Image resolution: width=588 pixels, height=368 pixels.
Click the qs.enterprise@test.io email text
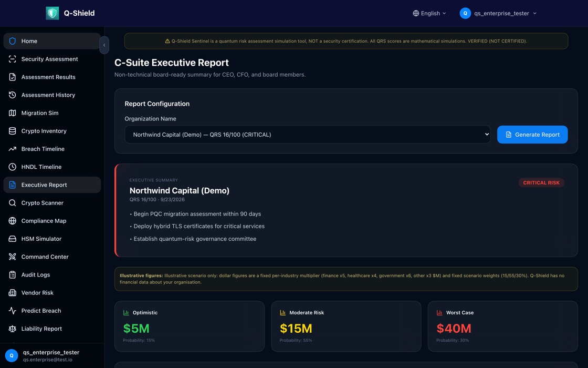(x=48, y=360)
